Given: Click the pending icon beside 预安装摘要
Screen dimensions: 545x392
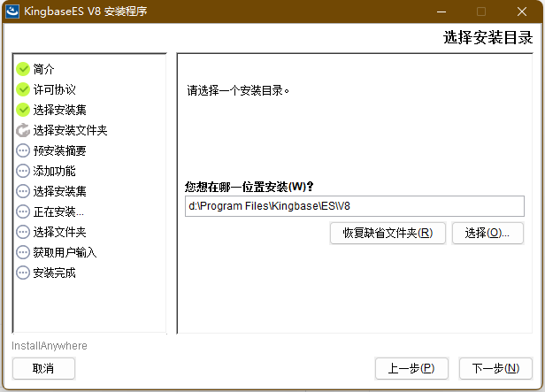Looking at the screenshot, I should pos(23,150).
